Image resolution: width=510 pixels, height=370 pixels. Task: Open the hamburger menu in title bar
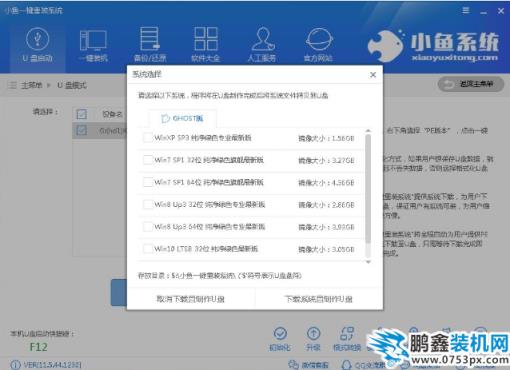(x=466, y=11)
